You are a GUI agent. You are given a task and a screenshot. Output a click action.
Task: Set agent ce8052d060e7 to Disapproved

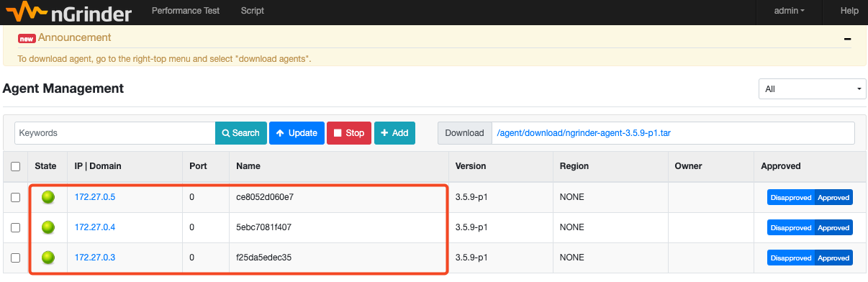[x=790, y=197]
